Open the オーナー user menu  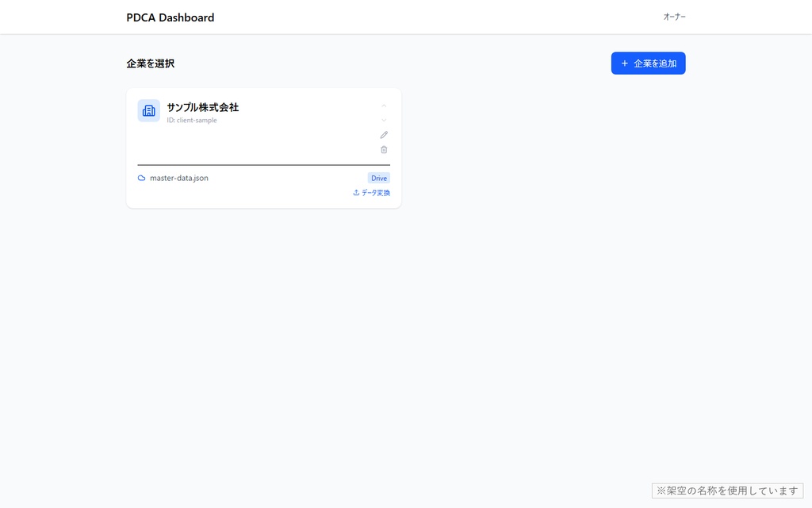pyautogui.click(x=674, y=17)
